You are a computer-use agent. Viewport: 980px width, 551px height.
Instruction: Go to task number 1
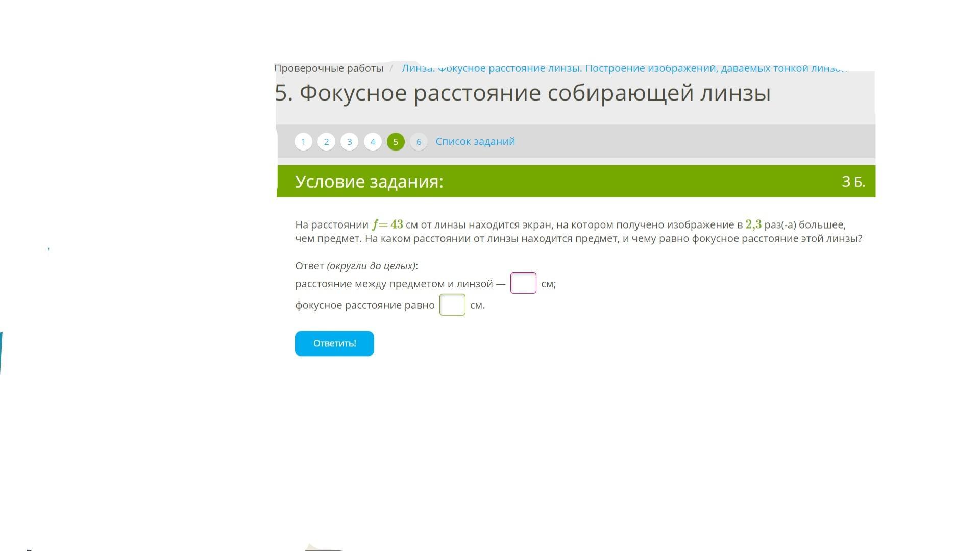coord(303,142)
